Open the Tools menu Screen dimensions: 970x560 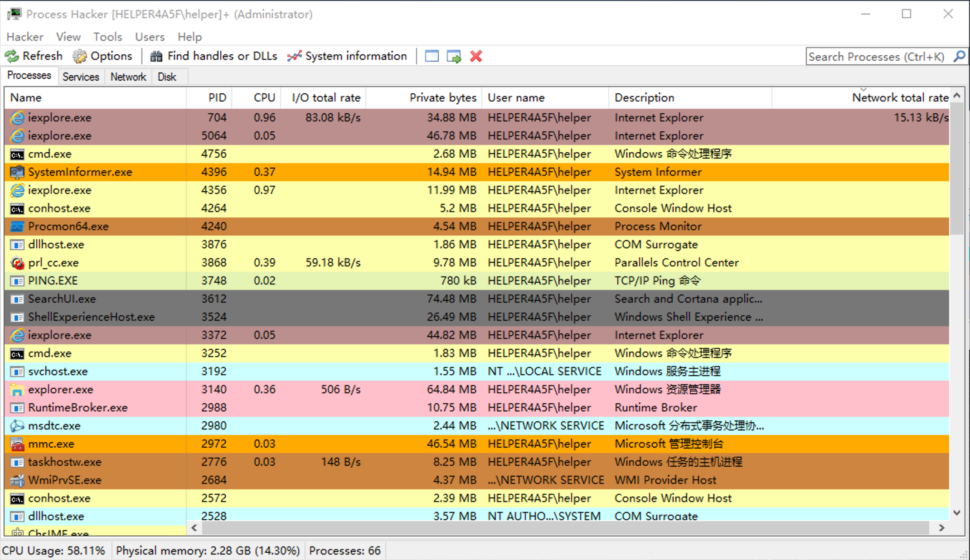[107, 37]
